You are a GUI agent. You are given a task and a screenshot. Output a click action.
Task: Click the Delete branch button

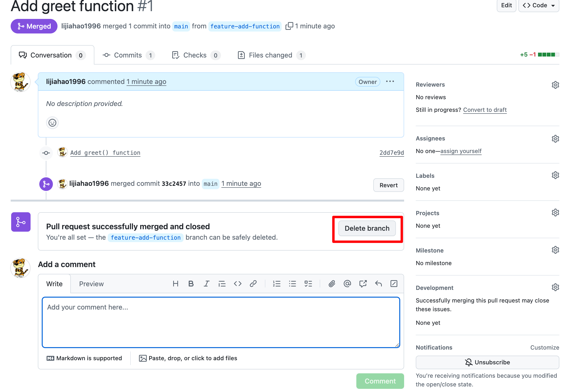pos(367,228)
